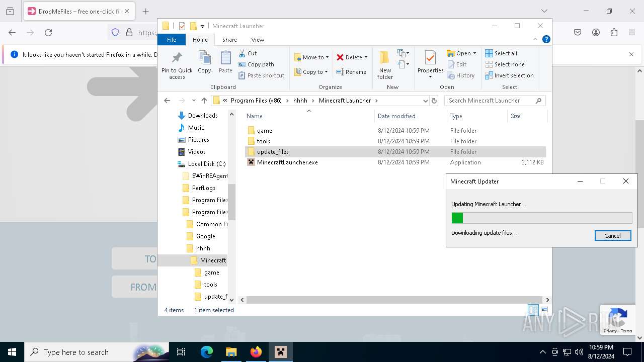Open recent locations dropdown arrow
The image size is (644, 362).
tap(194, 101)
